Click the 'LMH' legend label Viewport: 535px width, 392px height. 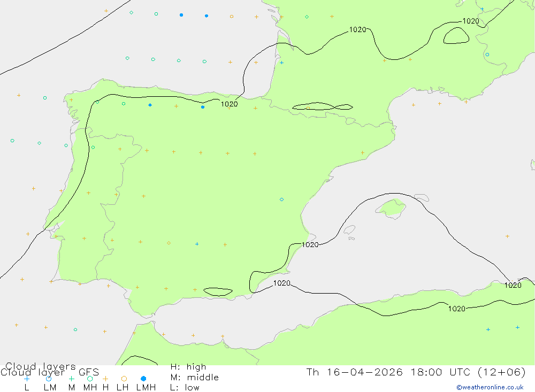coord(146,388)
